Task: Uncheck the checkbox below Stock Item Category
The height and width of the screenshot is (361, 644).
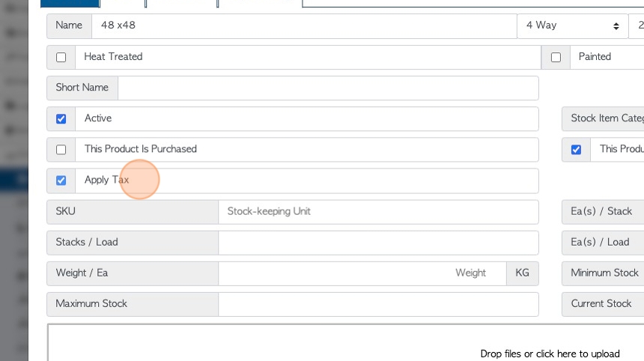Action: [x=576, y=150]
